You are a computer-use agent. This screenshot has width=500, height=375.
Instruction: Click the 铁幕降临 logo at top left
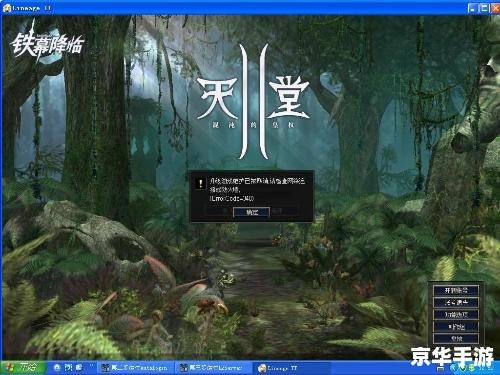47,43
